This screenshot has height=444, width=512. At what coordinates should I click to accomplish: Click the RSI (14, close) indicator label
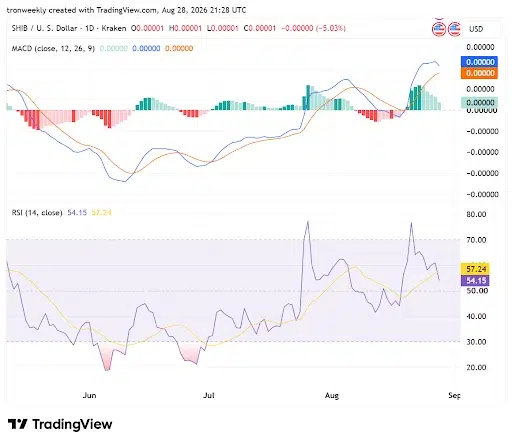point(37,213)
